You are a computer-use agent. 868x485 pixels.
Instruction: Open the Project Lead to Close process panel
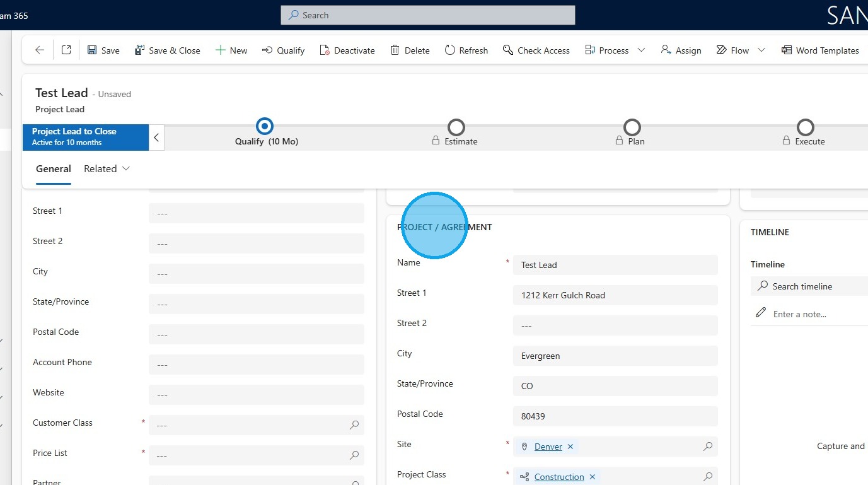coord(86,137)
